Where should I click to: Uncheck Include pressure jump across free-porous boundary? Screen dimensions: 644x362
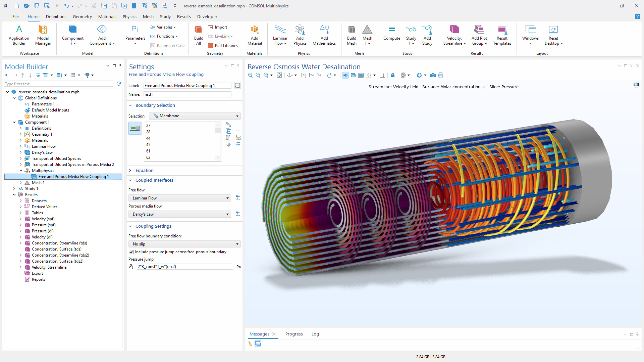(x=131, y=252)
